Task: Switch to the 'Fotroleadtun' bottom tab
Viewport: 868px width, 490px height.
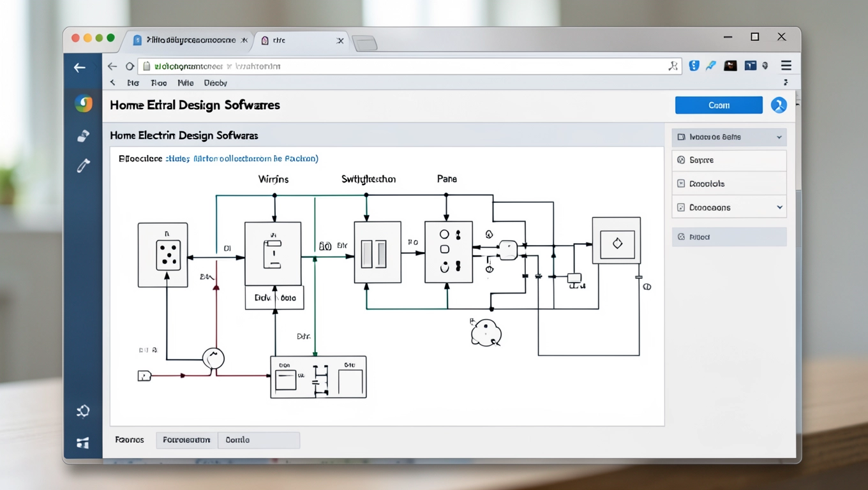Action: (x=186, y=440)
